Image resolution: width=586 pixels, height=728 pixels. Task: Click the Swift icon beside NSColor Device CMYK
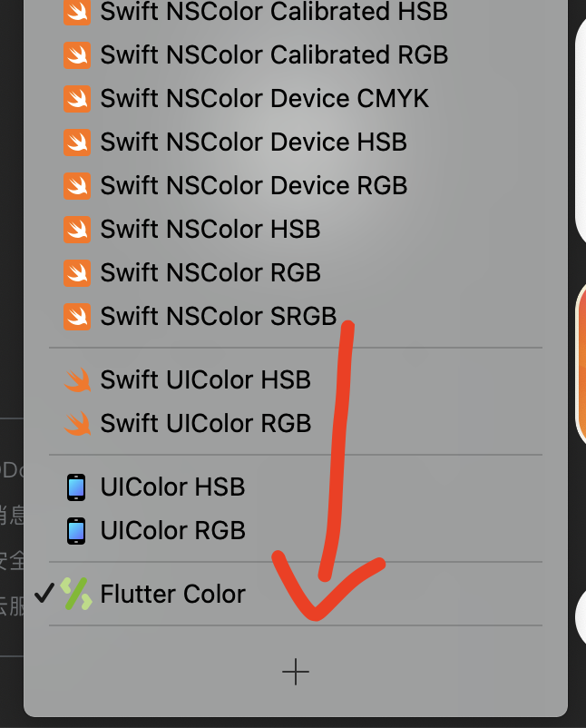click(x=77, y=99)
